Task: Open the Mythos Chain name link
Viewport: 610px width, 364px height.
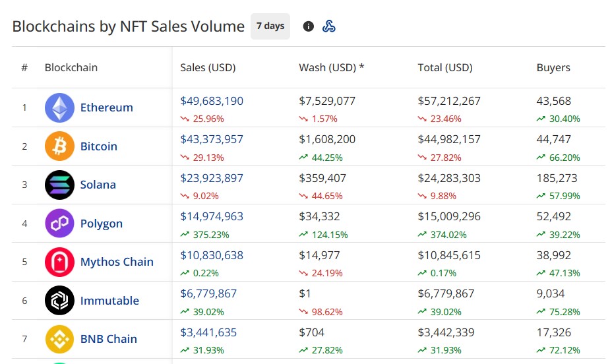Action: click(117, 262)
